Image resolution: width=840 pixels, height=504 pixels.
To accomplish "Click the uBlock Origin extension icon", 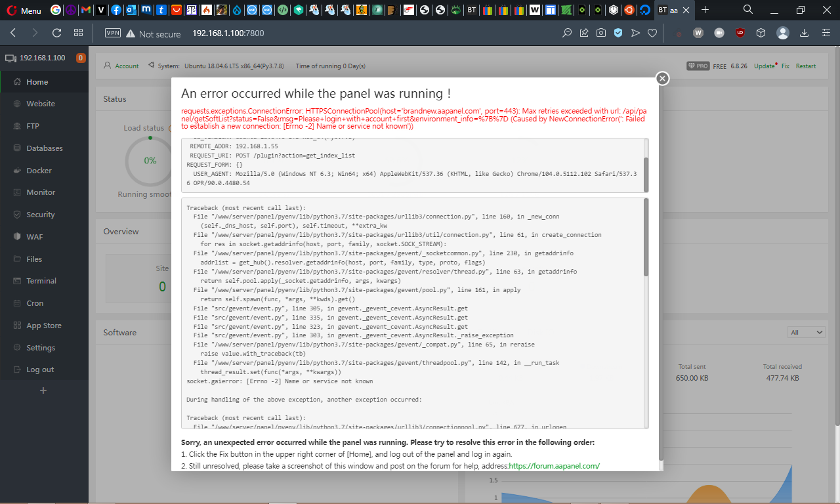I will point(740,33).
